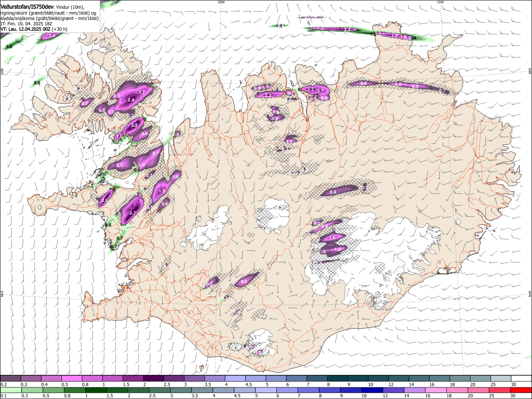
Task: Select top-row lavender swatch between 4 and 4.5
Action: click(235, 379)
